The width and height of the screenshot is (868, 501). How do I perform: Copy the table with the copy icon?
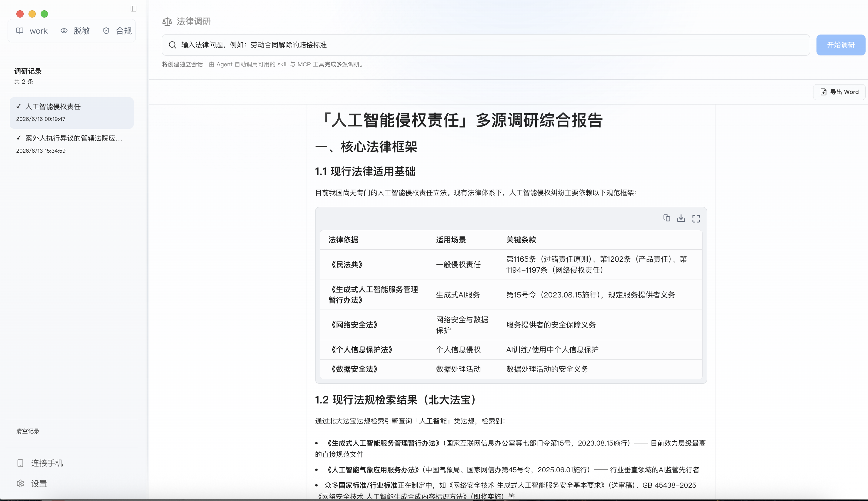[667, 218]
